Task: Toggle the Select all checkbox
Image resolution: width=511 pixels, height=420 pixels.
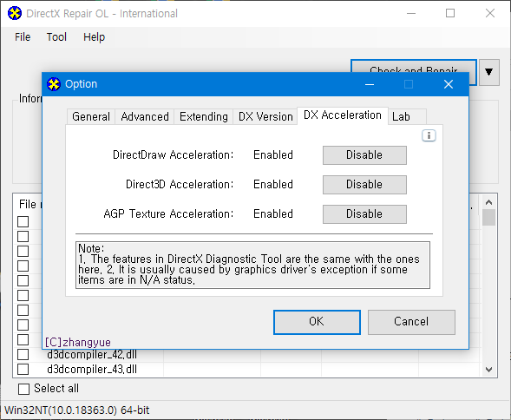Action: pyautogui.click(x=23, y=389)
